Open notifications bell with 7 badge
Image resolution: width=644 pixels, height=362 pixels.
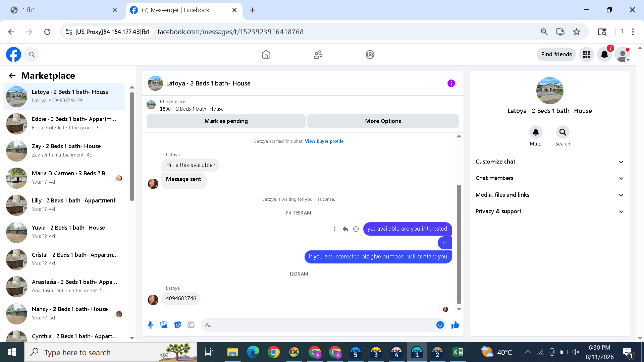604,54
